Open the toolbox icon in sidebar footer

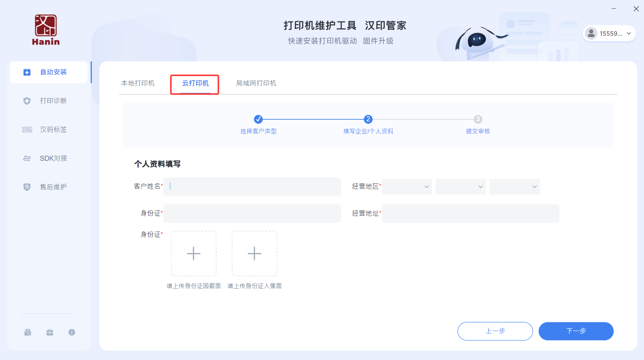click(50, 332)
